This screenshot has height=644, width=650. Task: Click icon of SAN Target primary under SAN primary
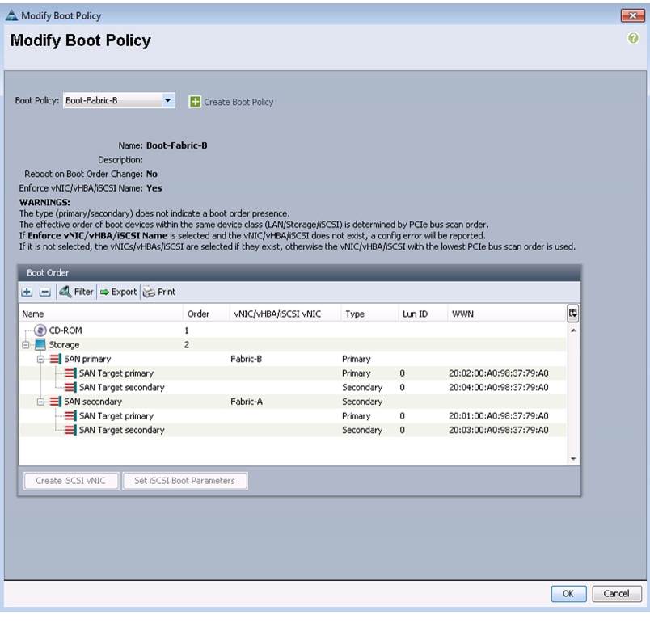[x=70, y=373]
